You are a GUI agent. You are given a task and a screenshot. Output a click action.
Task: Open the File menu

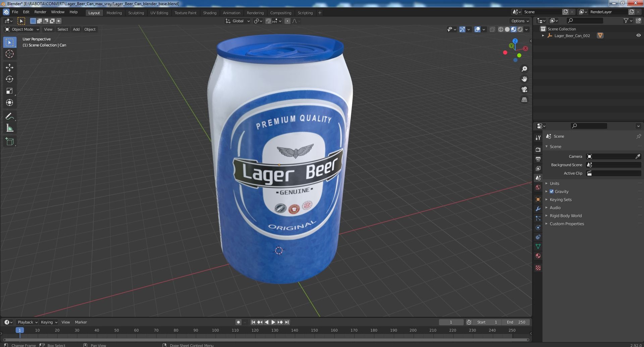[15, 12]
